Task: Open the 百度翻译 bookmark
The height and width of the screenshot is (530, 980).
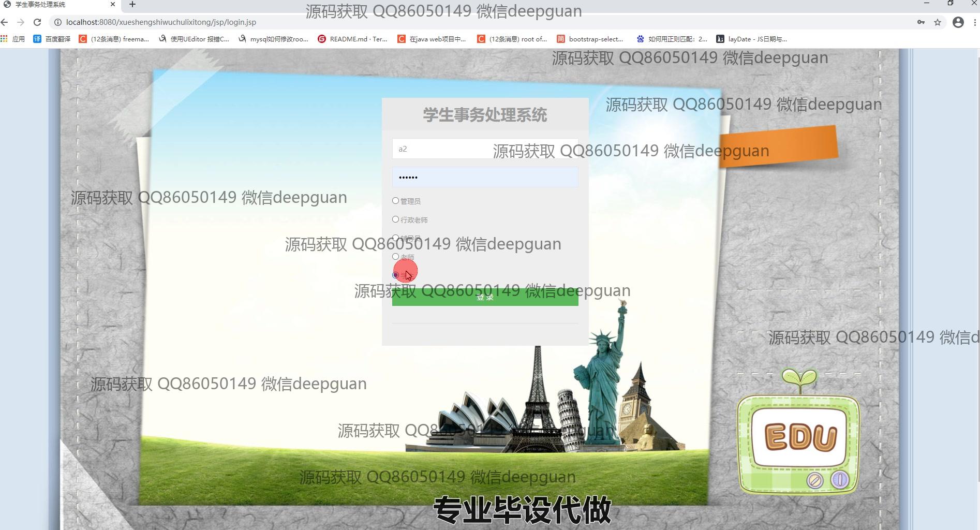Action: (52, 39)
